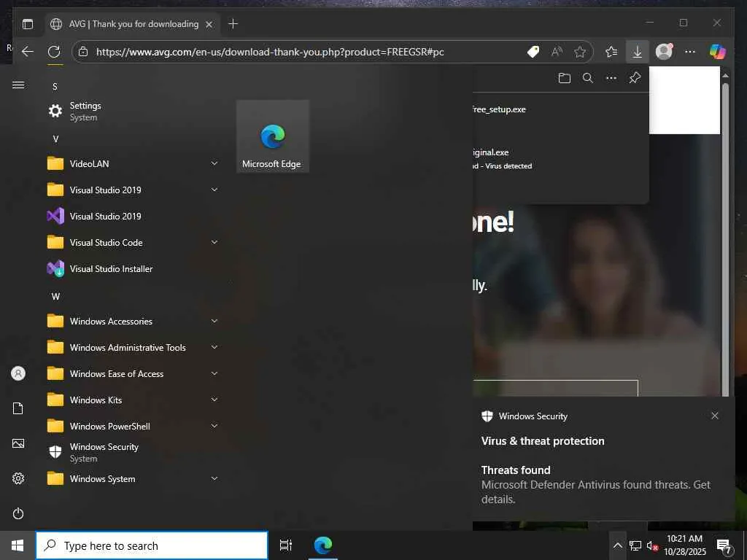Open Edge tab actions menu icon

[28, 24]
